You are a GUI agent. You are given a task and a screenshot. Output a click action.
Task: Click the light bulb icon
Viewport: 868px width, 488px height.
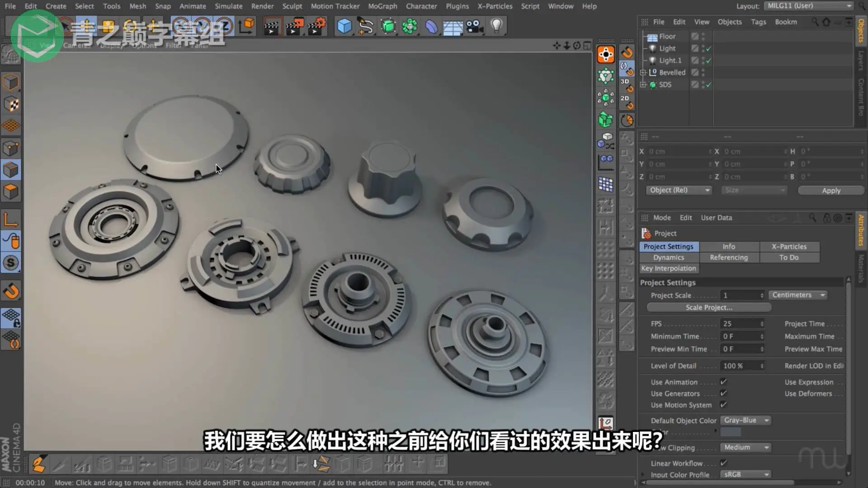click(496, 26)
